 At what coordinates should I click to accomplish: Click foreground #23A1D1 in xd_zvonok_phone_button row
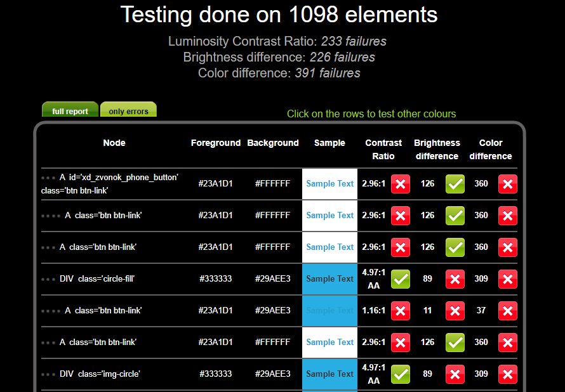[x=215, y=183]
